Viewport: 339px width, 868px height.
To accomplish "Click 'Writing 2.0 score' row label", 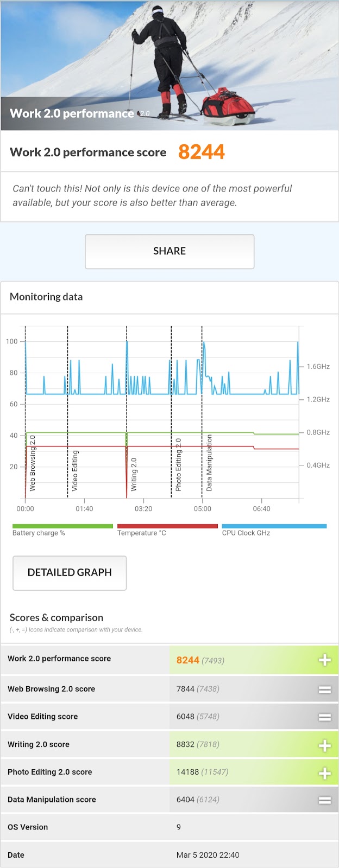I will (x=39, y=744).
